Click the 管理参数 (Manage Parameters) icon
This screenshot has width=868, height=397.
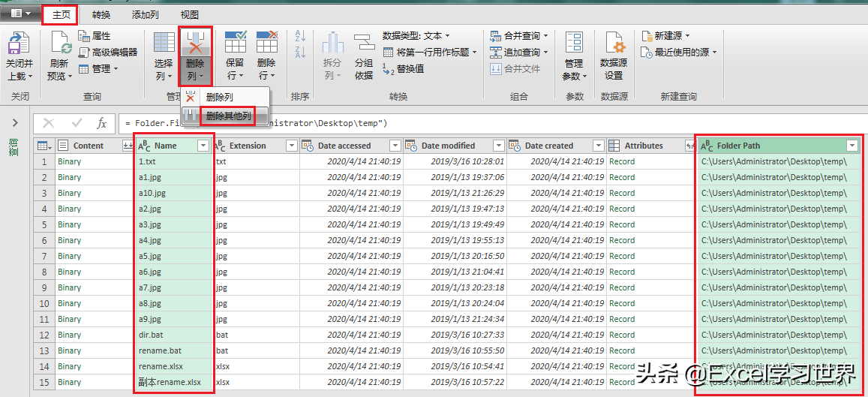[x=574, y=44]
